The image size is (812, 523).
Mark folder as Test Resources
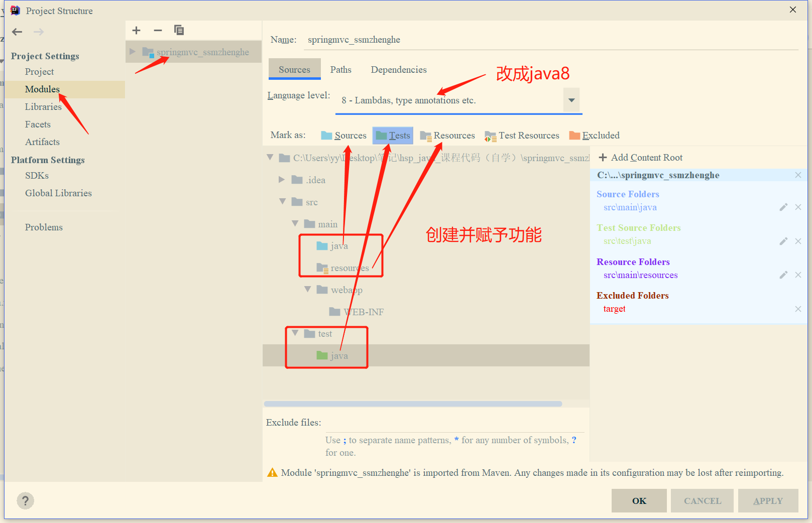tap(522, 136)
